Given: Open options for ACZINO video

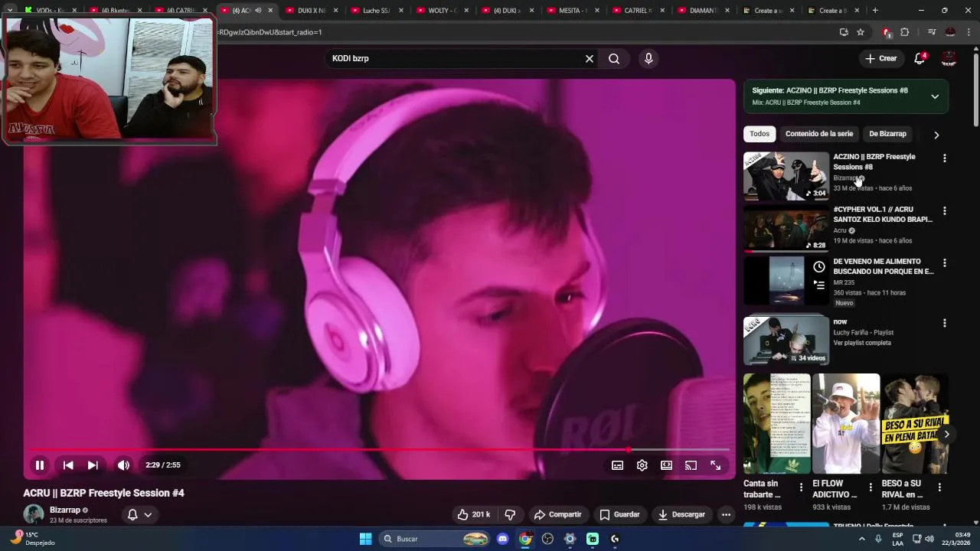Looking at the screenshot, I should pyautogui.click(x=944, y=158).
